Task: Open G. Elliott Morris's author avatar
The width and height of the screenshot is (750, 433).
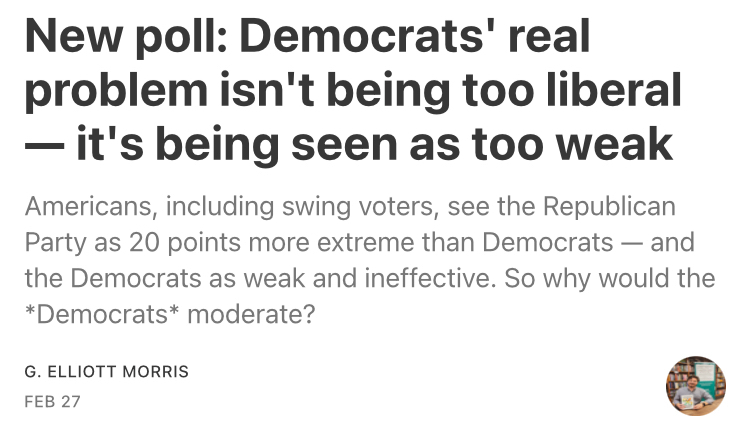Action: (695, 386)
